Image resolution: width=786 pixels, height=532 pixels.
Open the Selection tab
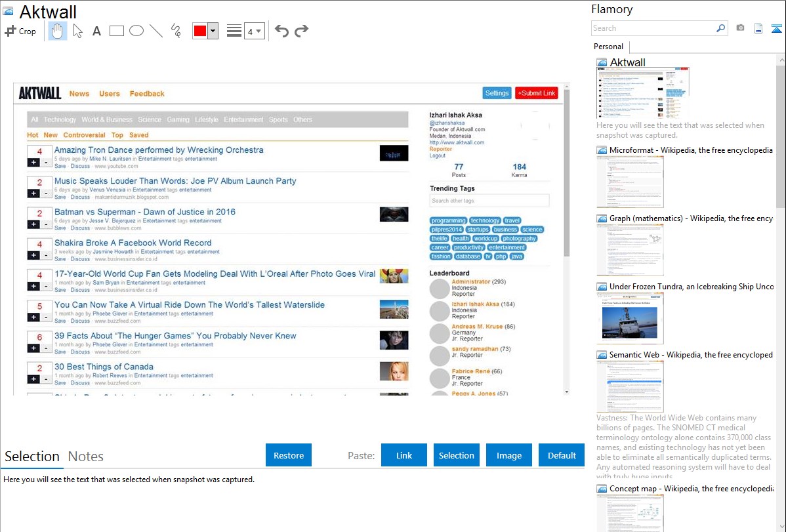tap(32, 457)
